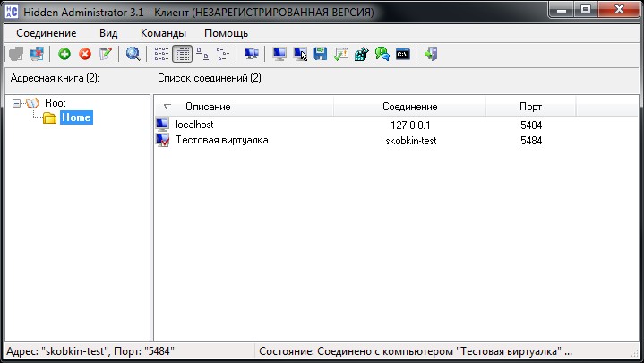644x363 pixels.
Task: Click the exit door icon in toolbar
Action: tap(431, 55)
